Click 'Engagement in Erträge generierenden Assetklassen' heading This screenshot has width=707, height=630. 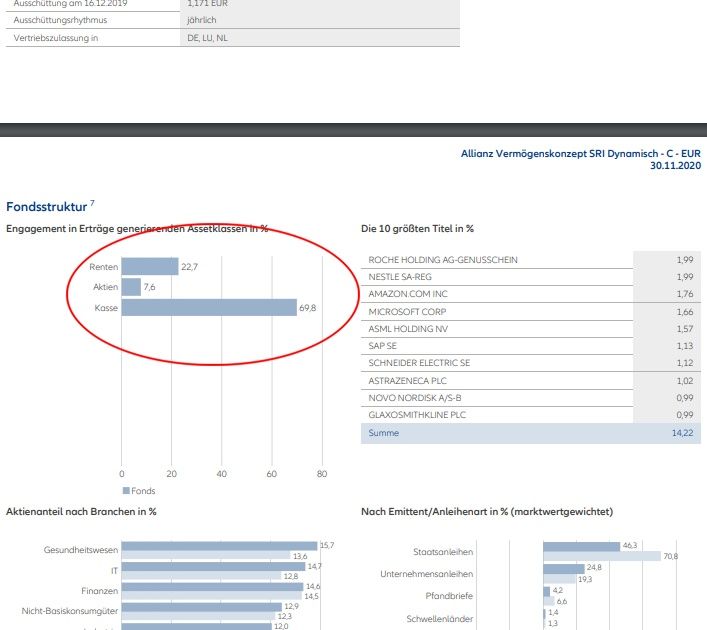click(127, 229)
